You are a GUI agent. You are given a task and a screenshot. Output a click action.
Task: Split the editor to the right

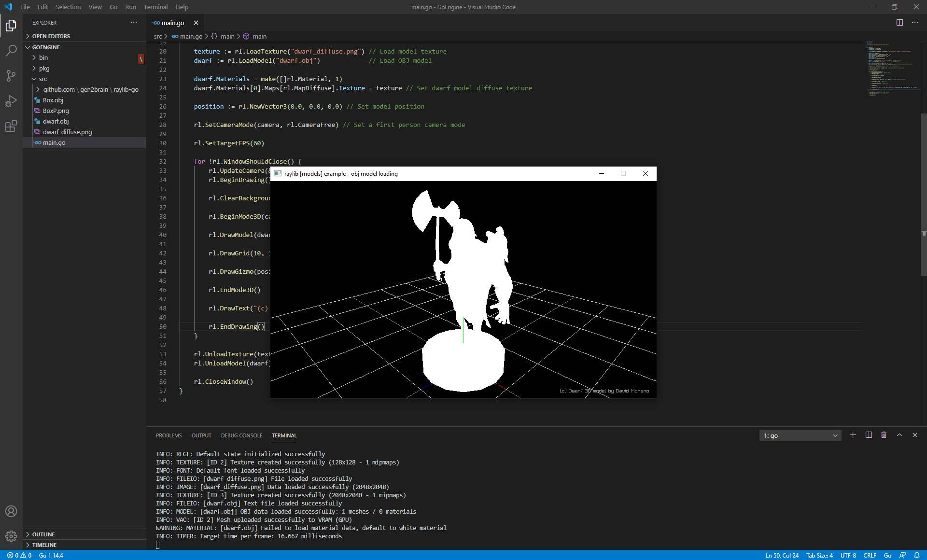899,23
